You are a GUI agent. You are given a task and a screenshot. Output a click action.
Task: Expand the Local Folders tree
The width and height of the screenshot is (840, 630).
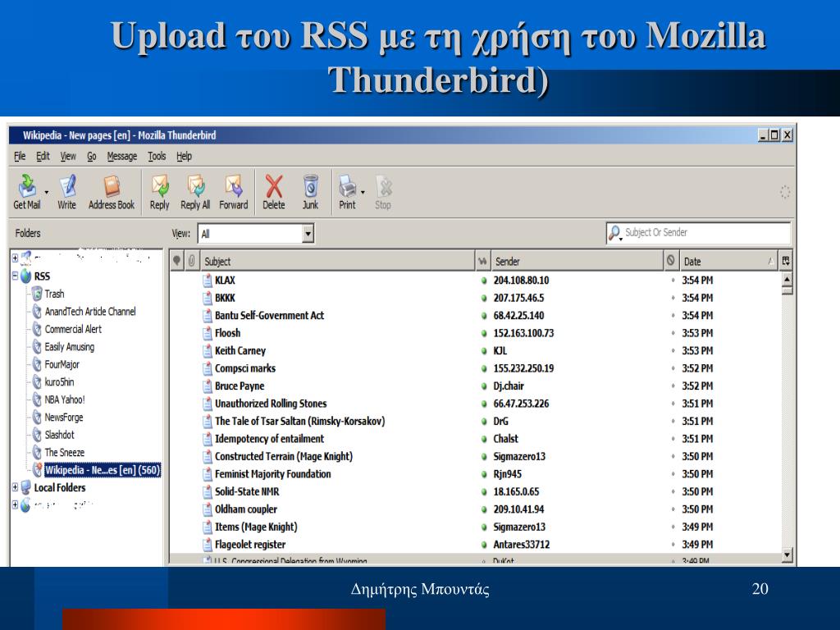point(15,487)
